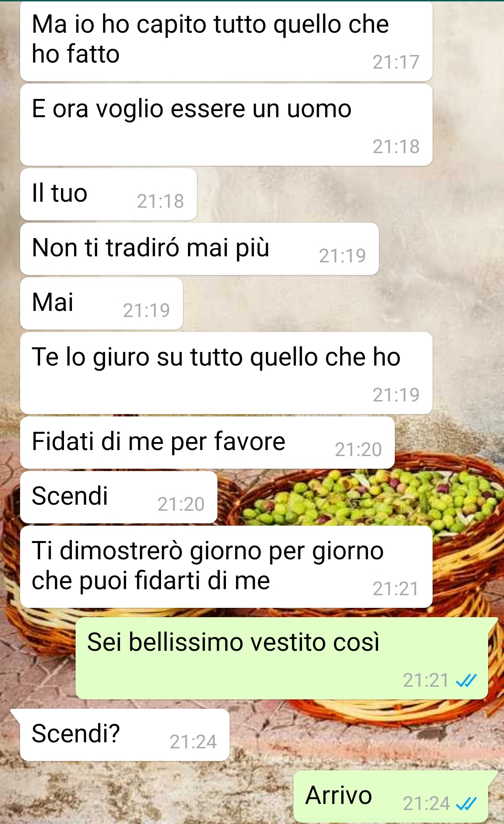Tap the 21:20 timestamp beside 'Fidati di me'
504x824 pixels.
coord(358,450)
